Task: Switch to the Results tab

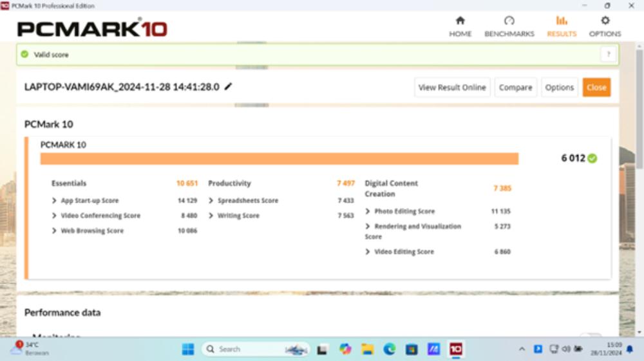Action: (562, 26)
